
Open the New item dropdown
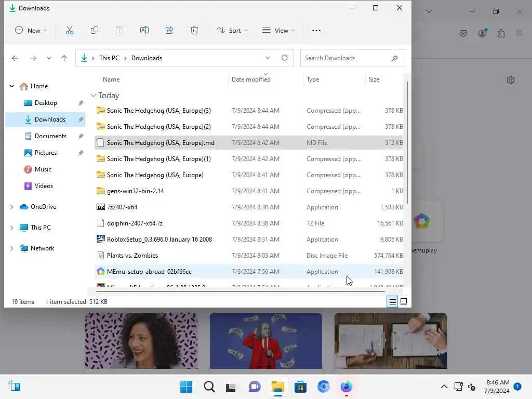pyautogui.click(x=31, y=31)
